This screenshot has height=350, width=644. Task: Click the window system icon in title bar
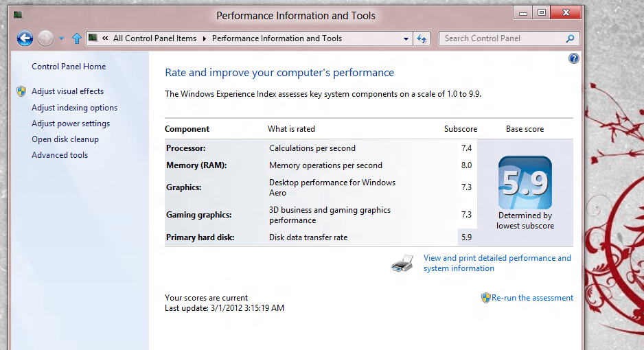pyautogui.click(x=18, y=15)
